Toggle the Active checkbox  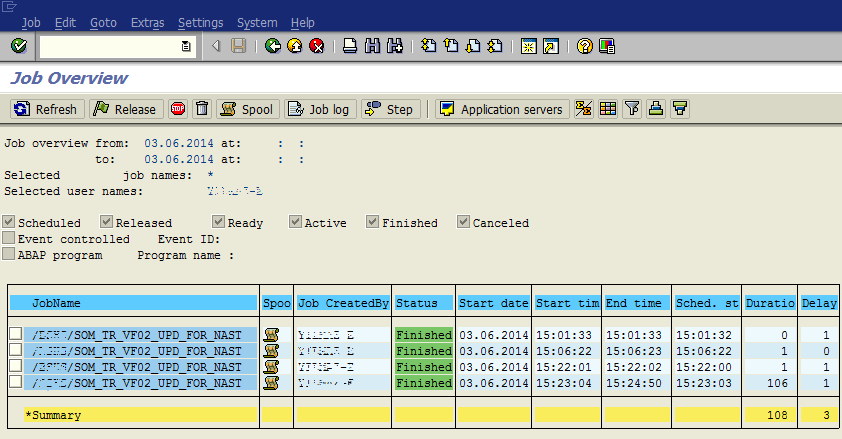[295, 221]
